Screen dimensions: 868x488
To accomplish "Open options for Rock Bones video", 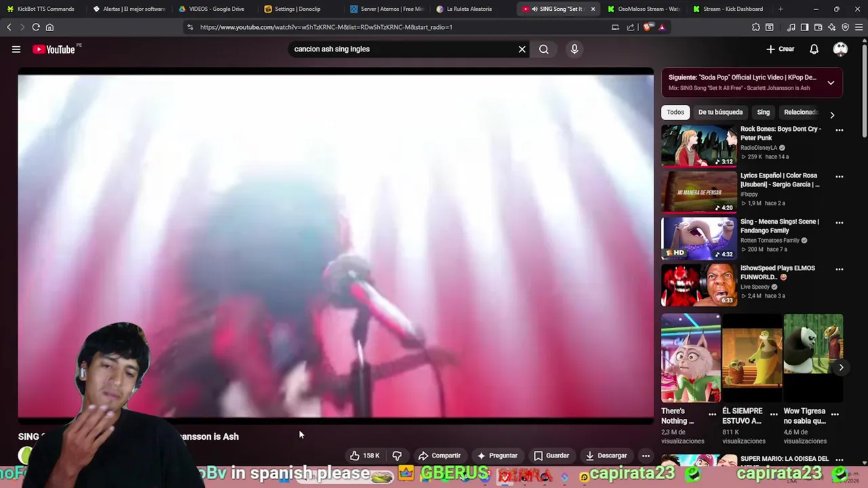I will coord(840,130).
